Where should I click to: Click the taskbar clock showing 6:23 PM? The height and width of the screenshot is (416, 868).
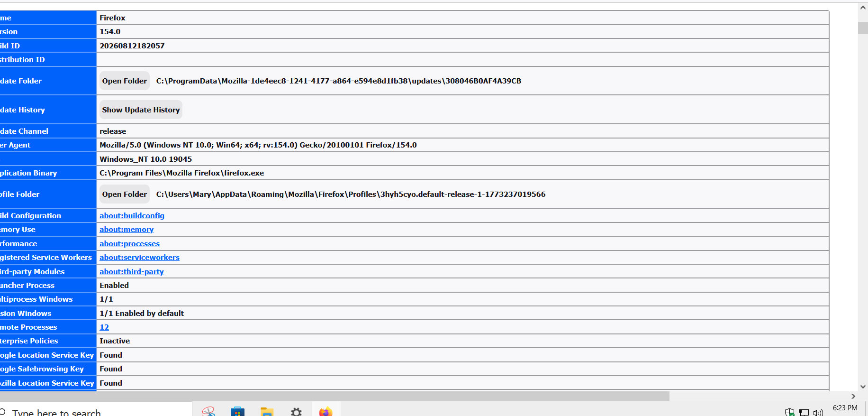pyautogui.click(x=845, y=408)
